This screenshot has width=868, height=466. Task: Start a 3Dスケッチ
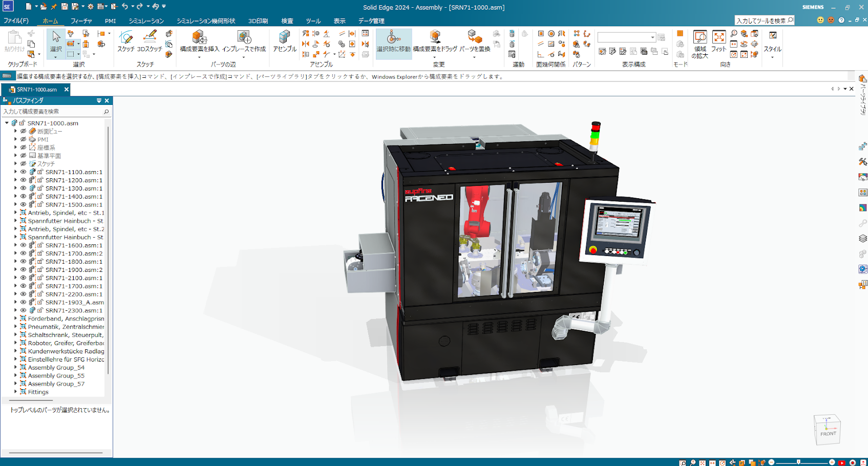pos(150,42)
